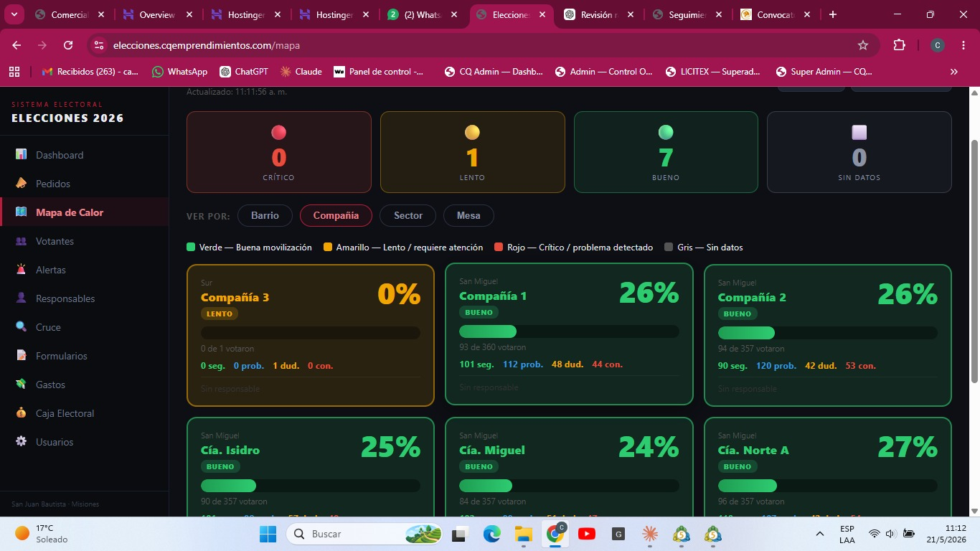The image size is (980, 551).
Task: Click Compañía 1 progress bar
Action: (569, 331)
